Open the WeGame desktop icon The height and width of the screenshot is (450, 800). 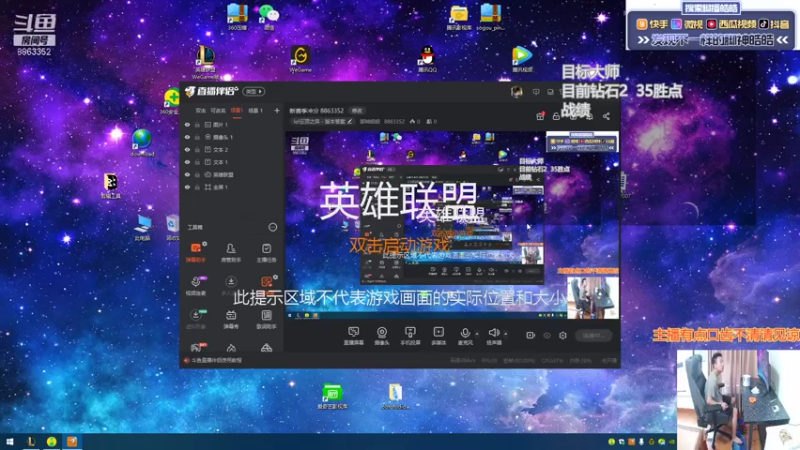301,60
